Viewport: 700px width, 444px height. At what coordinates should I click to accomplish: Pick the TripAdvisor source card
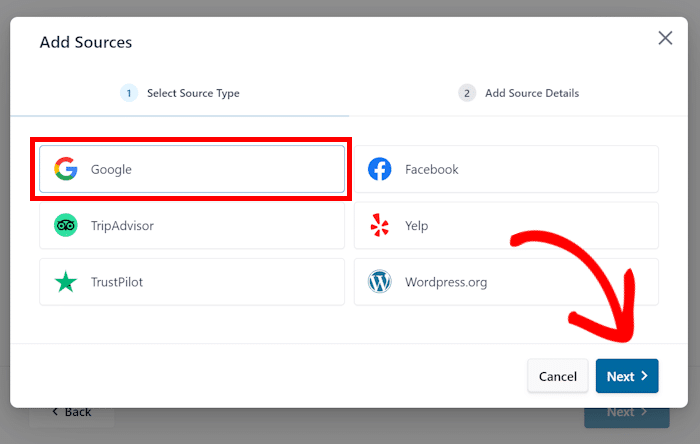coord(192,225)
